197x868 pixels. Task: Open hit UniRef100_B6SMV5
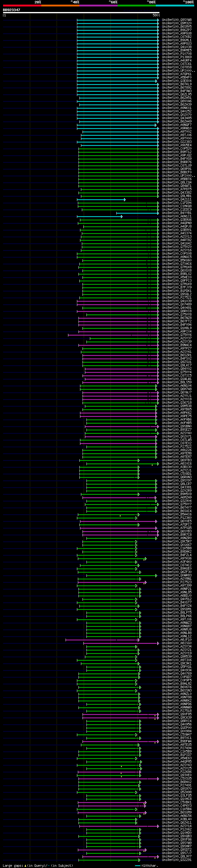pyautogui.click(x=177, y=27)
